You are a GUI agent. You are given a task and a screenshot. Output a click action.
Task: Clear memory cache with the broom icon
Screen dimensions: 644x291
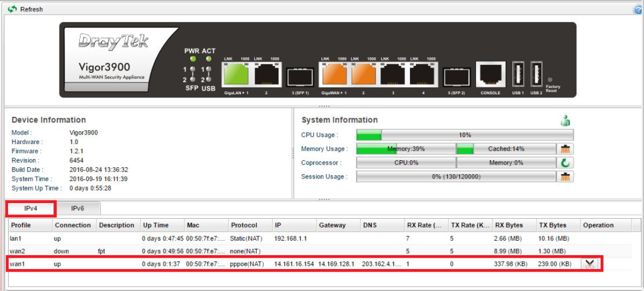(566, 149)
